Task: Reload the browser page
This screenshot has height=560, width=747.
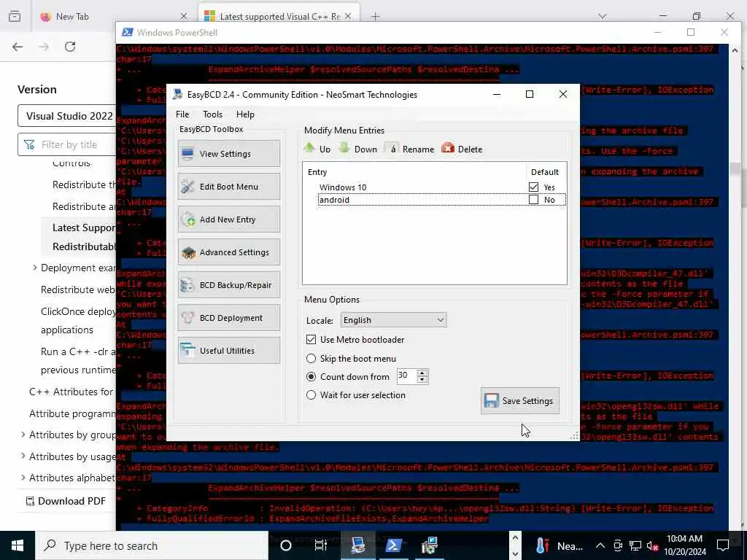Action: click(70, 47)
